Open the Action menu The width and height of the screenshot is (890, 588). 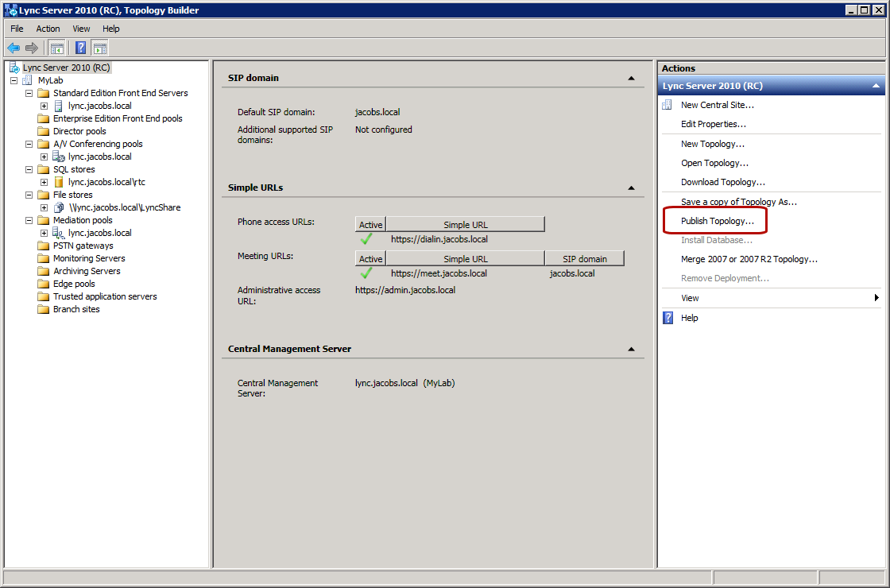(48, 29)
